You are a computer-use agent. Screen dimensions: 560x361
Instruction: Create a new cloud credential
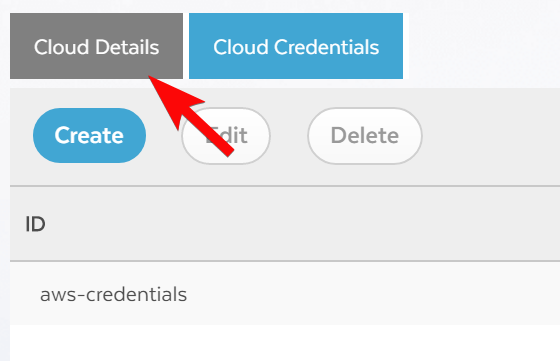point(89,135)
